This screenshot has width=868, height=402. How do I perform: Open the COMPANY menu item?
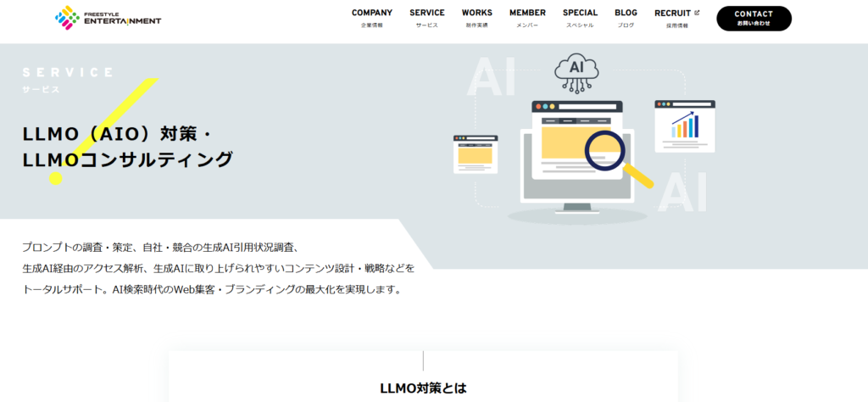click(x=372, y=18)
